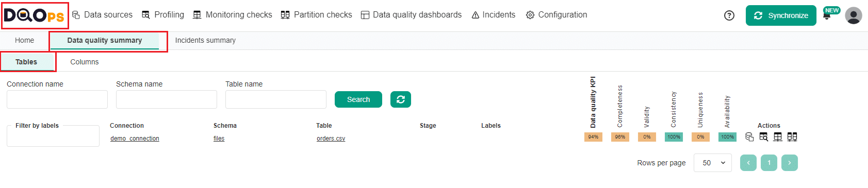
Task: Select the Tables sub-tab
Action: point(26,62)
